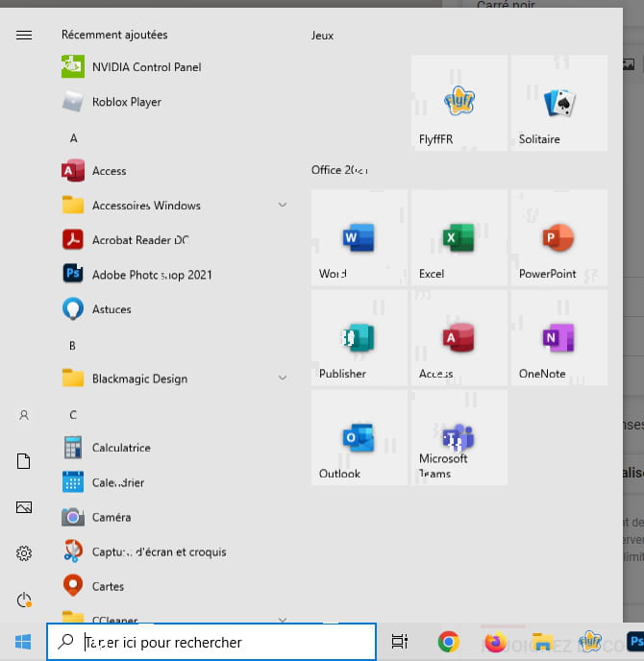
Task: Open Google Chrome from the taskbar
Action: (448, 642)
